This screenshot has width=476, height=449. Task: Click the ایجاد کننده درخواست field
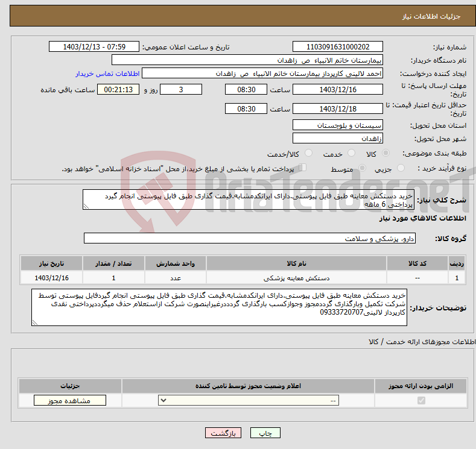click(262, 74)
